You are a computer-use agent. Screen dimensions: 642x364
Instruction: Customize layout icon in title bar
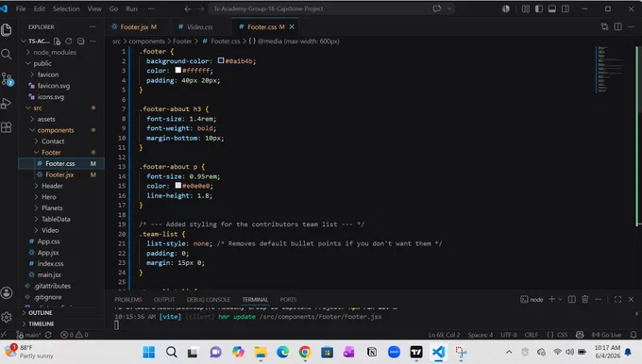pyautogui.click(x=526, y=8)
